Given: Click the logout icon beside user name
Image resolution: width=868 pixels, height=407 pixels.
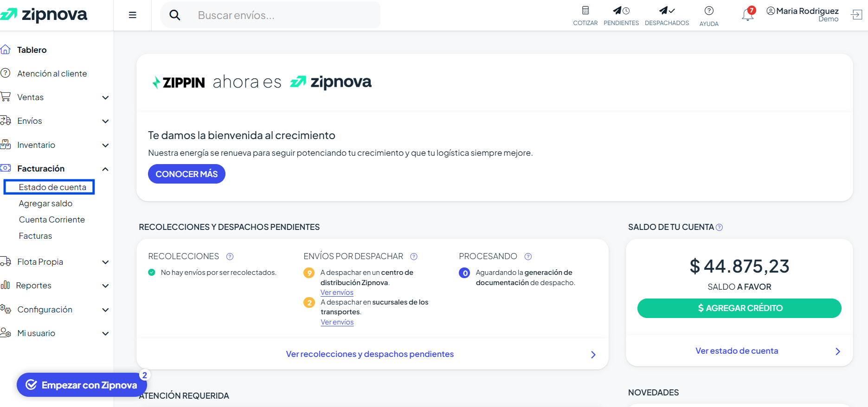Looking at the screenshot, I should pyautogui.click(x=856, y=15).
